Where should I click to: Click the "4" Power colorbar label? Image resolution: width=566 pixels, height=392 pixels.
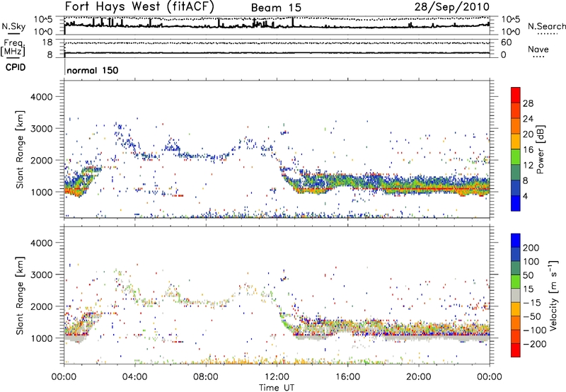pyautogui.click(x=525, y=196)
